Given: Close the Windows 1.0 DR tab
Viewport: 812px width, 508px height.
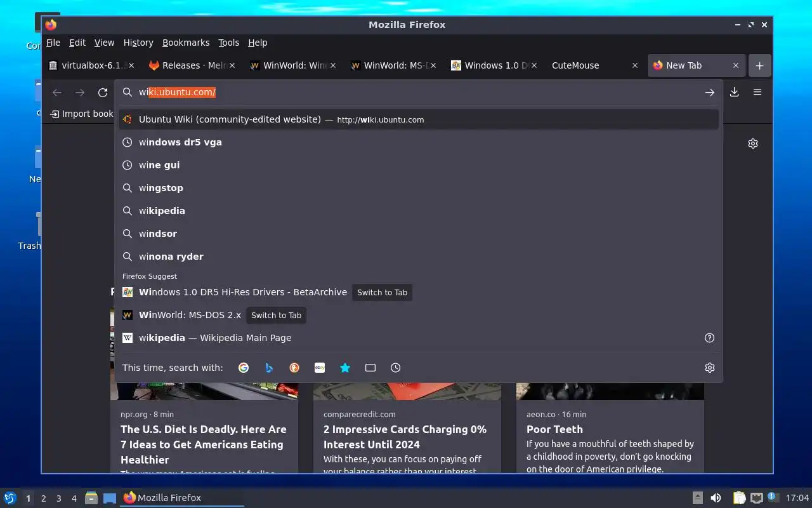Looking at the screenshot, I should pyautogui.click(x=534, y=65).
